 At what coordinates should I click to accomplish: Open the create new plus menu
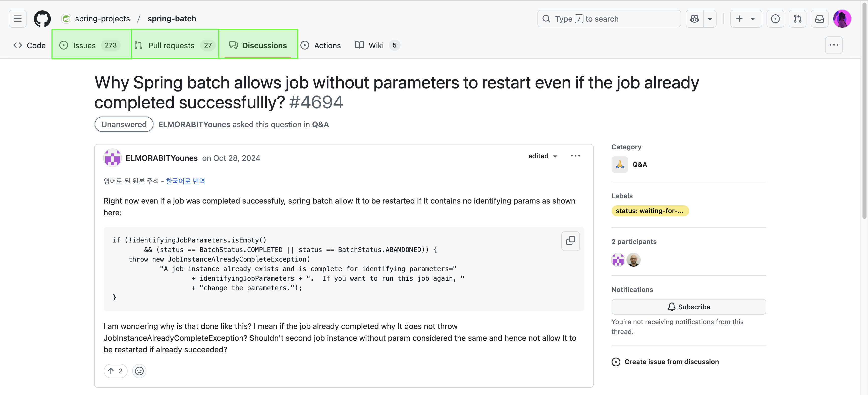(746, 19)
